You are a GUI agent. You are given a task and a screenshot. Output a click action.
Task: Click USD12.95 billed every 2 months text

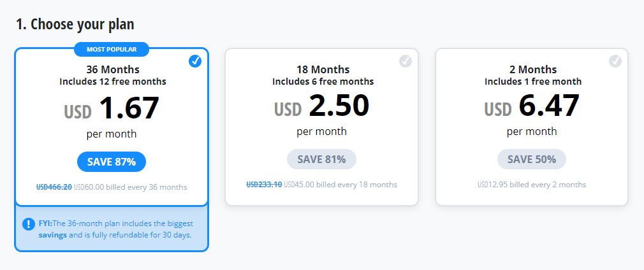(532, 185)
